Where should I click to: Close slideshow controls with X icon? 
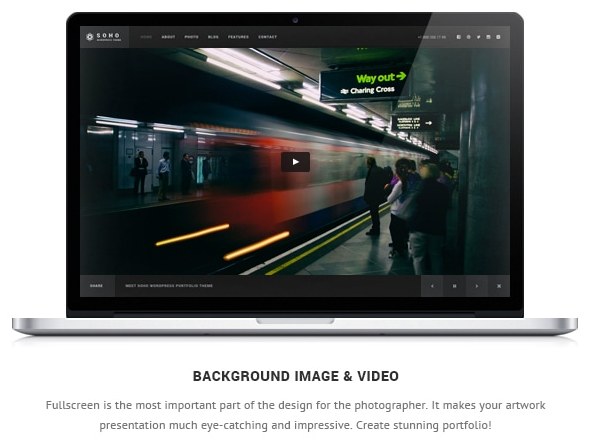click(x=499, y=286)
